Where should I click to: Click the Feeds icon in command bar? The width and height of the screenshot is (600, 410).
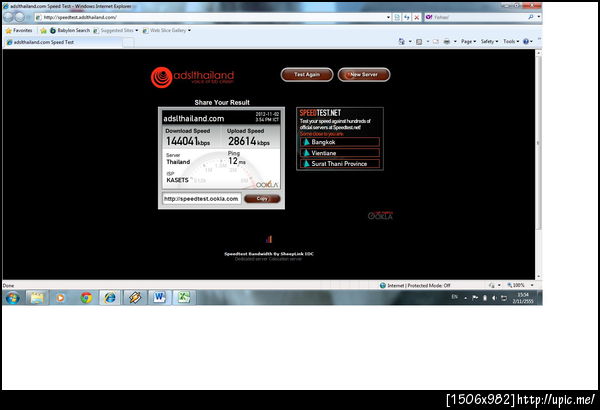point(419,41)
